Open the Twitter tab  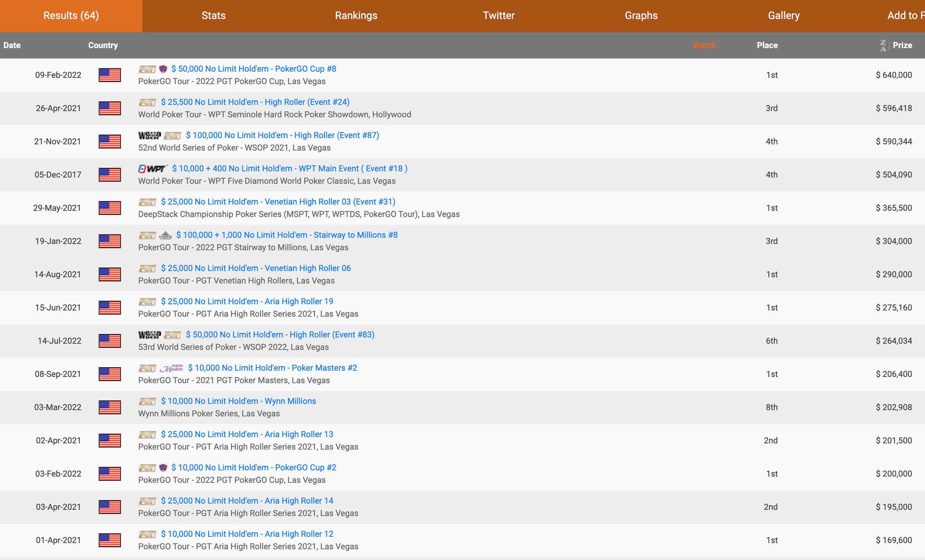coord(499,16)
